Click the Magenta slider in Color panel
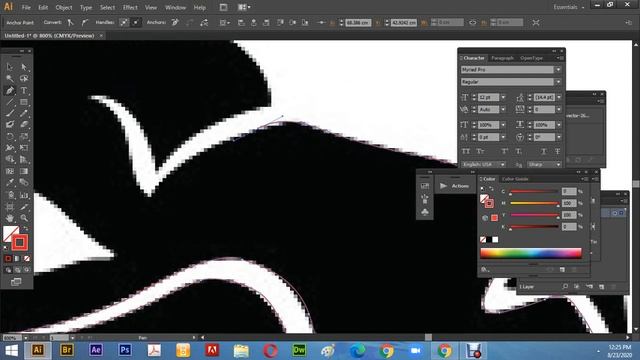Screen dimensions: 640x360 coord(534,203)
